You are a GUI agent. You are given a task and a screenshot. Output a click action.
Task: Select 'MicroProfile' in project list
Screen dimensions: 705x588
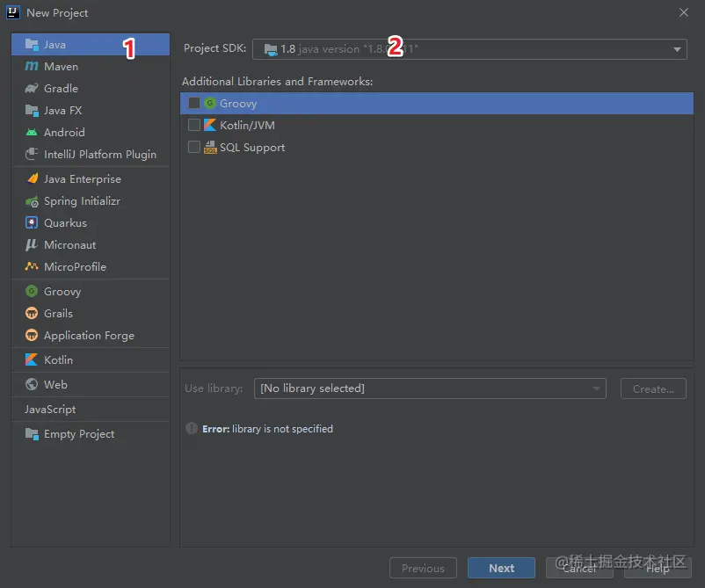point(91,267)
